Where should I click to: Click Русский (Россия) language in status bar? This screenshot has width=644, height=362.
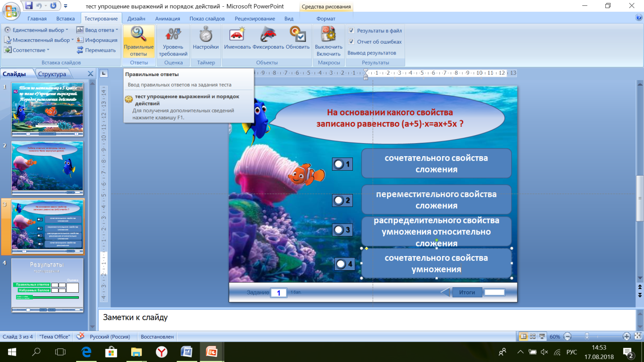(x=110, y=336)
